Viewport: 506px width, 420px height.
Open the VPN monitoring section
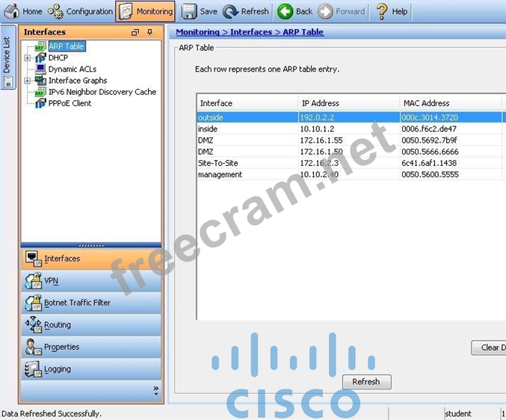click(x=51, y=281)
